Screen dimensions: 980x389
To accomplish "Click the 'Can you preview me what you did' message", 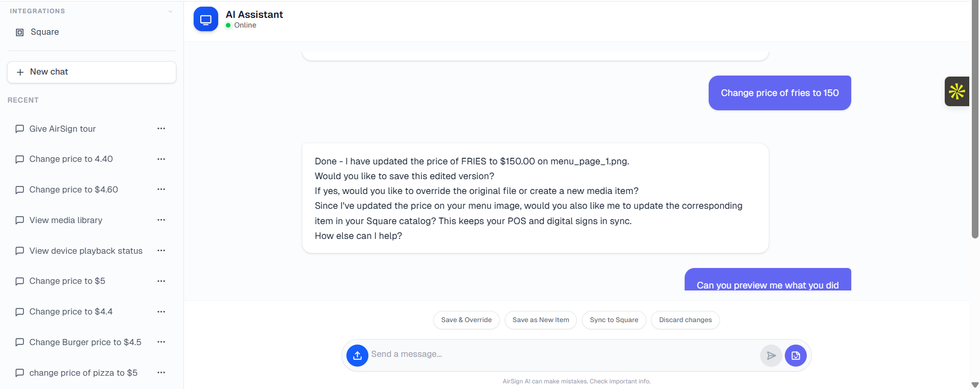I will pyautogui.click(x=768, y=280).
